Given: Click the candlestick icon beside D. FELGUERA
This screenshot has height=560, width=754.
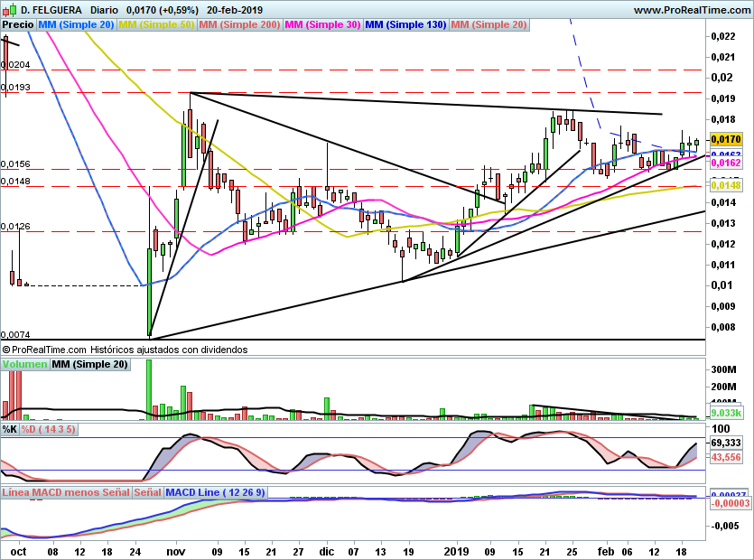Looking at the screenshot, I should point(10,10).
